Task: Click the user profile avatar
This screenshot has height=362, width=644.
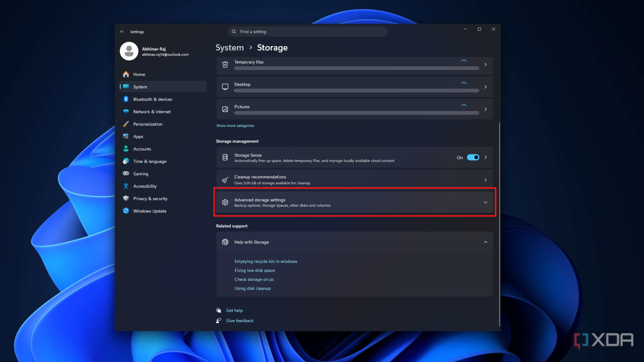Action: [129, 51]
